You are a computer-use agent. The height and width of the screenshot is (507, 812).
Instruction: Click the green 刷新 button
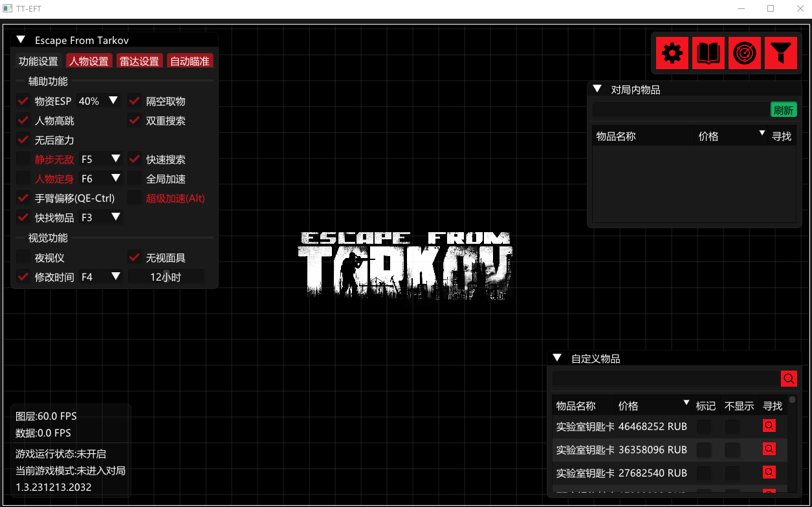784,110
